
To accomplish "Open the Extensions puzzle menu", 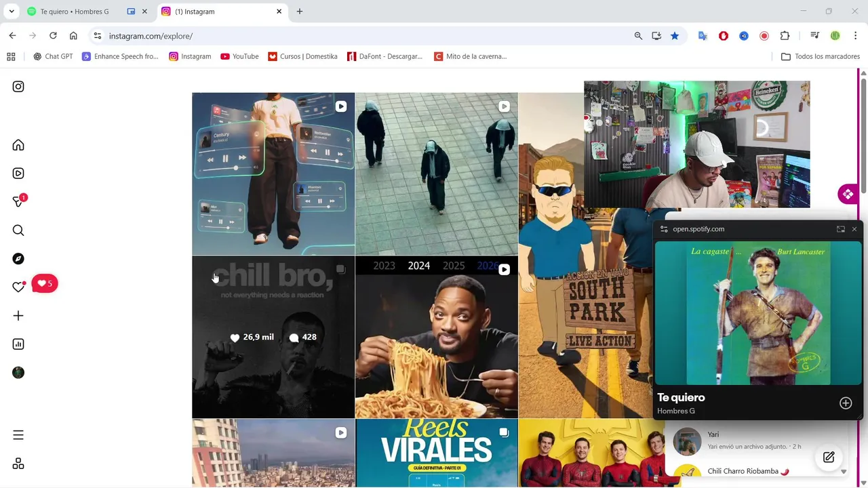I will coord(785,36).
